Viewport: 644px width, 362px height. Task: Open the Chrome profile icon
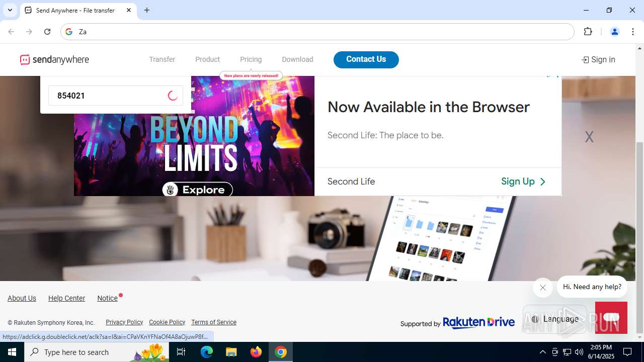614,32
